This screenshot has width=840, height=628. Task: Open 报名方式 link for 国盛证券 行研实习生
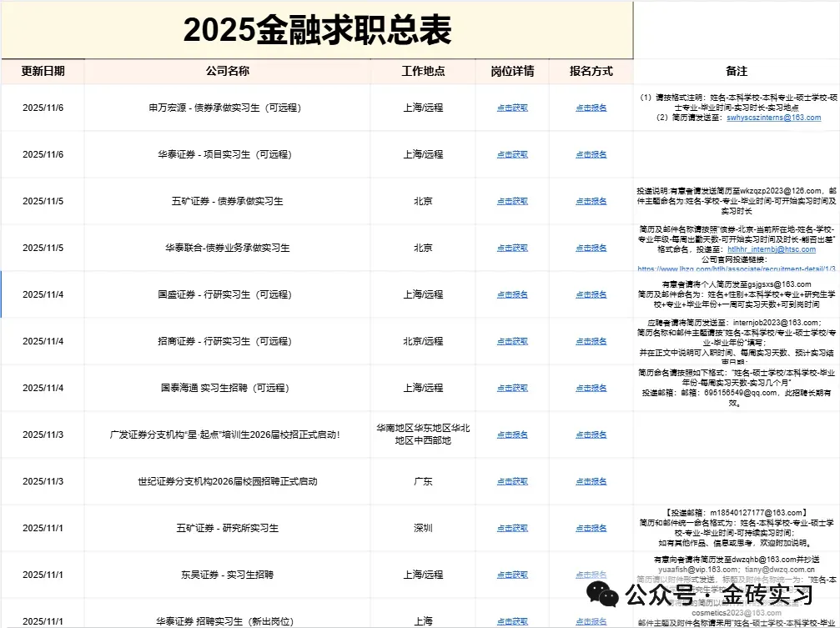[x=591, y=294]
